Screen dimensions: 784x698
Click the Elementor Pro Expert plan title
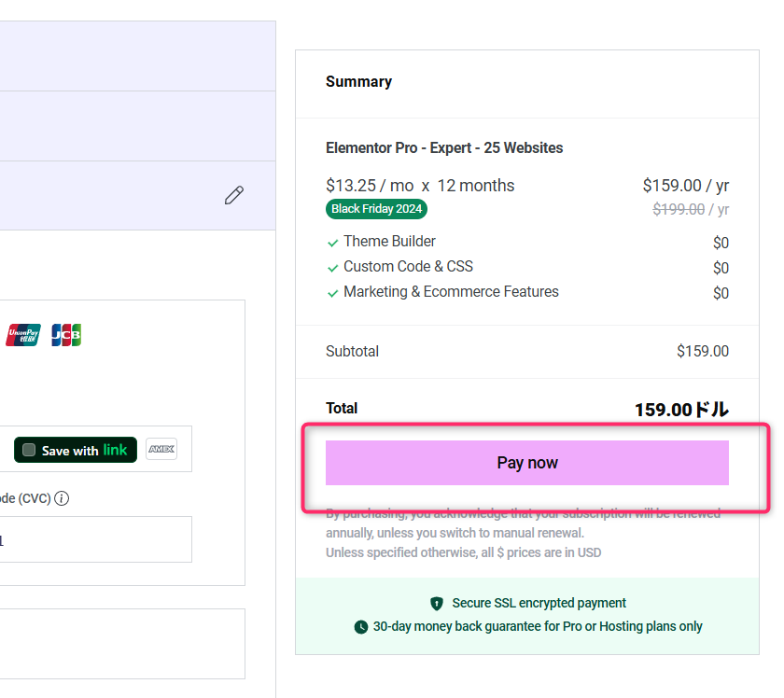[444, 147]
